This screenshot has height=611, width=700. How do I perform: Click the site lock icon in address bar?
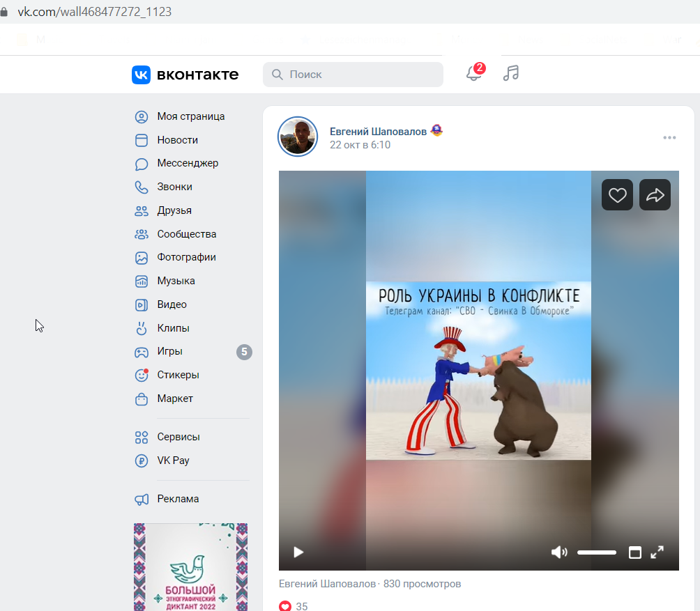coord(4,12)
